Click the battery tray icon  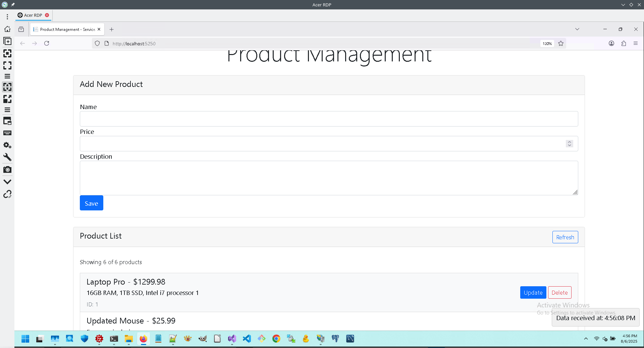[x=613, y=339]
